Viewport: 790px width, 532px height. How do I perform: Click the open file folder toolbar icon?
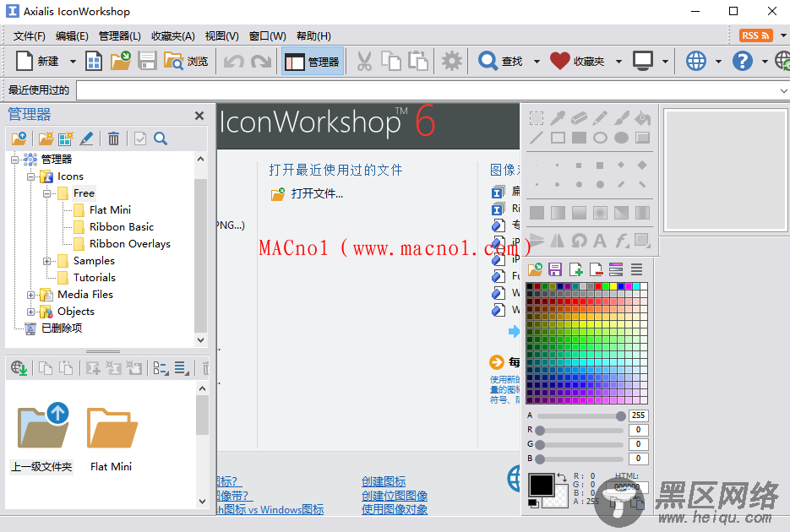121,62
